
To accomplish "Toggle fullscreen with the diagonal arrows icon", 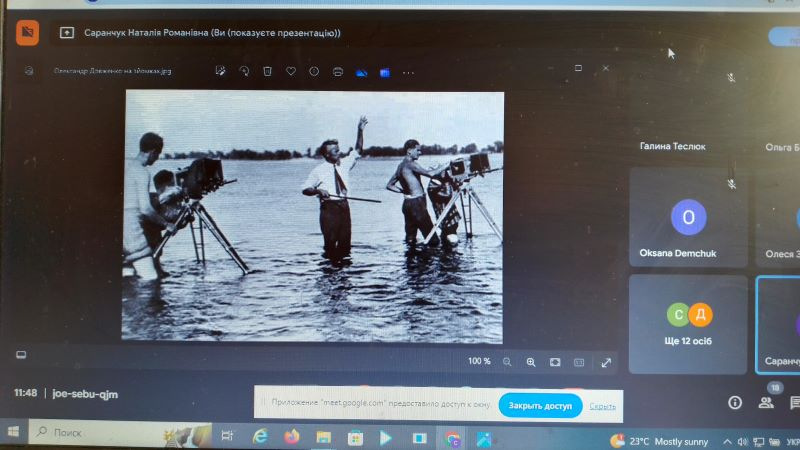I will [606, 363].
